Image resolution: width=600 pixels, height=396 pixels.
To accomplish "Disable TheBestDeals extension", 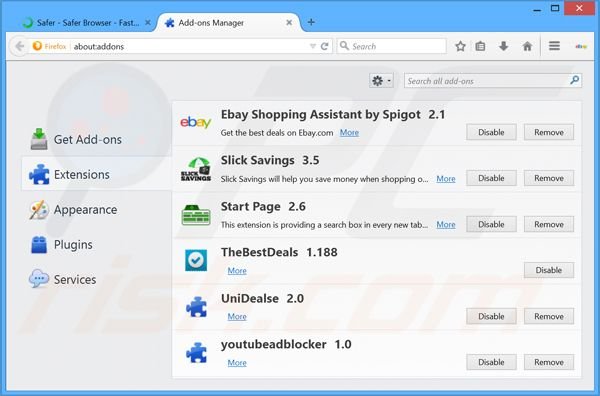I will [x=549, y=270].
